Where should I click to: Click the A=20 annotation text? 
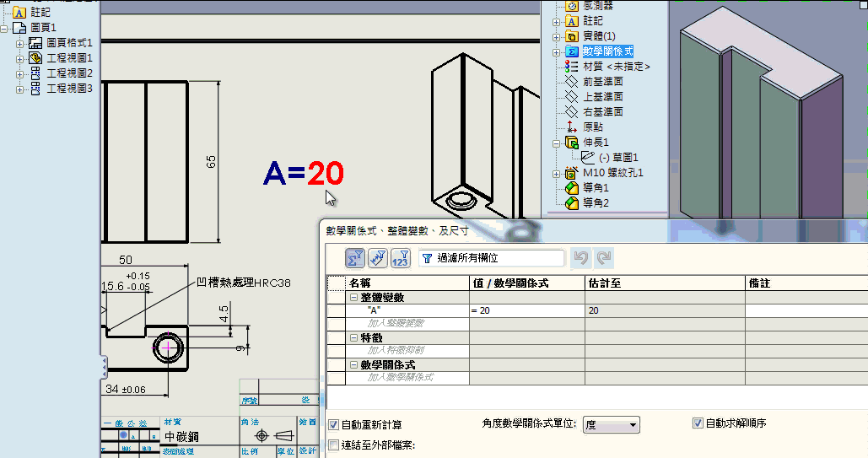coord(304,174)
